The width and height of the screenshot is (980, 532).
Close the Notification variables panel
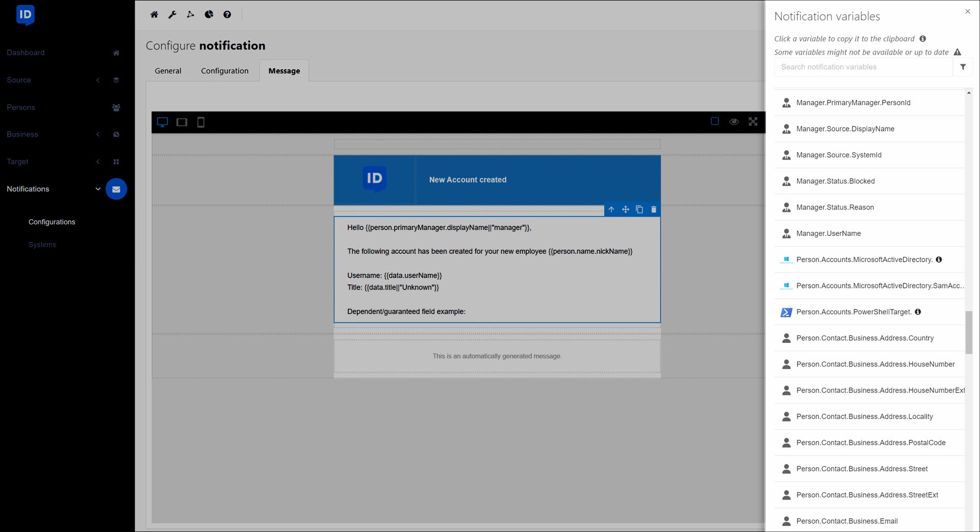tap(968, 11)
